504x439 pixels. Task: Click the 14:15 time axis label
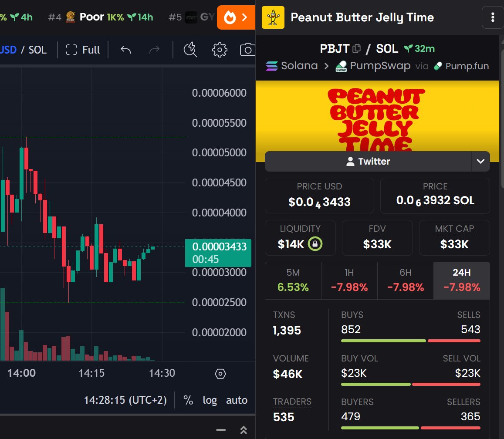point(91,373)
